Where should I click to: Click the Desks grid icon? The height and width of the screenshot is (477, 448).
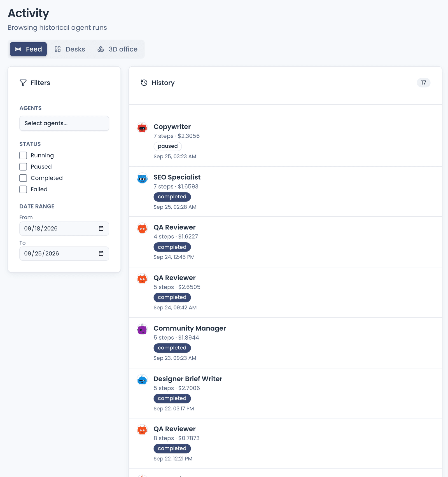(x=58, y=49)
